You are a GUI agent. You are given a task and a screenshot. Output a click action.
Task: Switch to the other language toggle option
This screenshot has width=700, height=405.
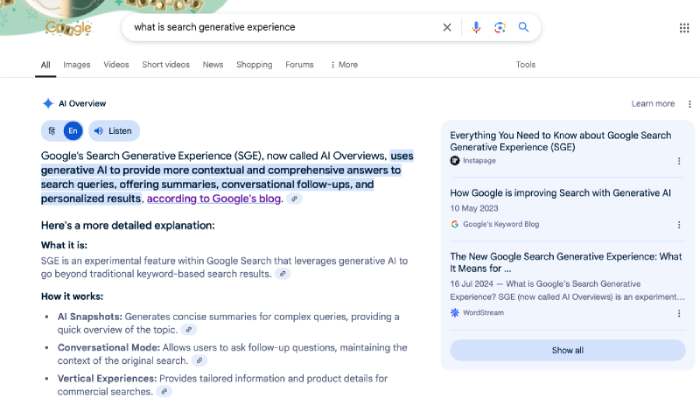pos(52,131)
